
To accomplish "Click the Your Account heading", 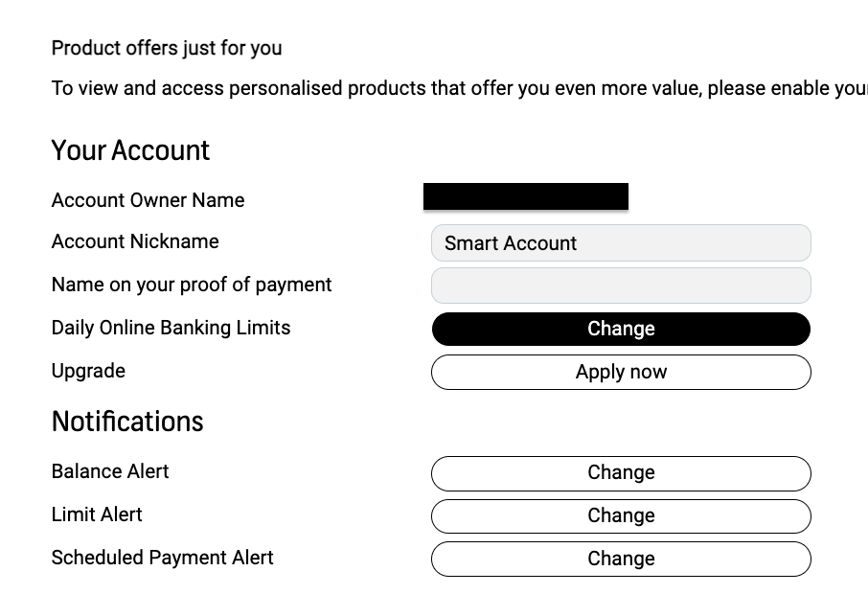I will (x=130, y=150).
